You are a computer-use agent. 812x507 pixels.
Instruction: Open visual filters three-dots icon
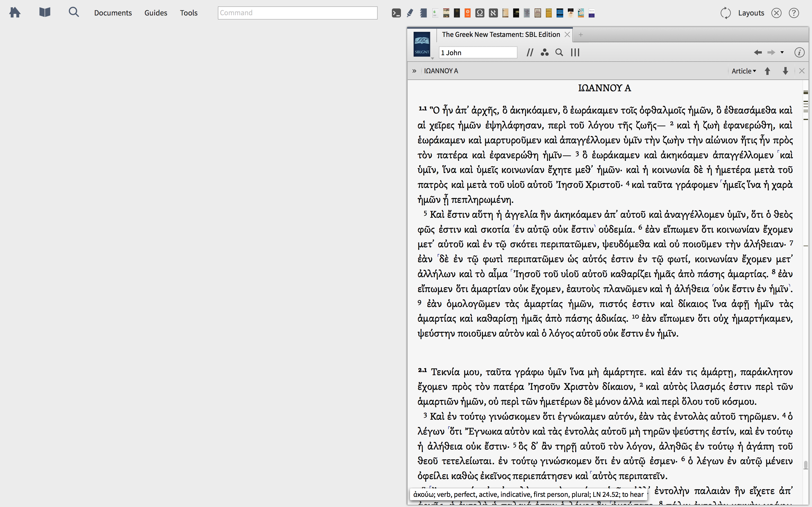544,53
